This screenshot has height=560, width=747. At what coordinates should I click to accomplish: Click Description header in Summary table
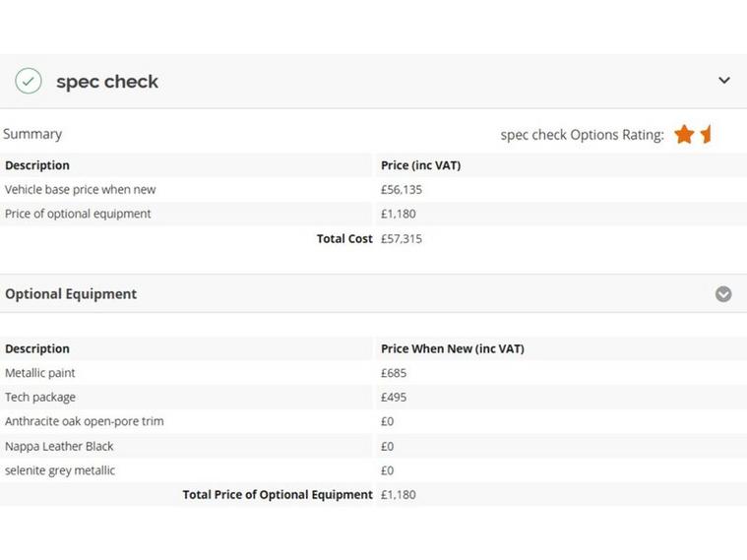point(37,165)
